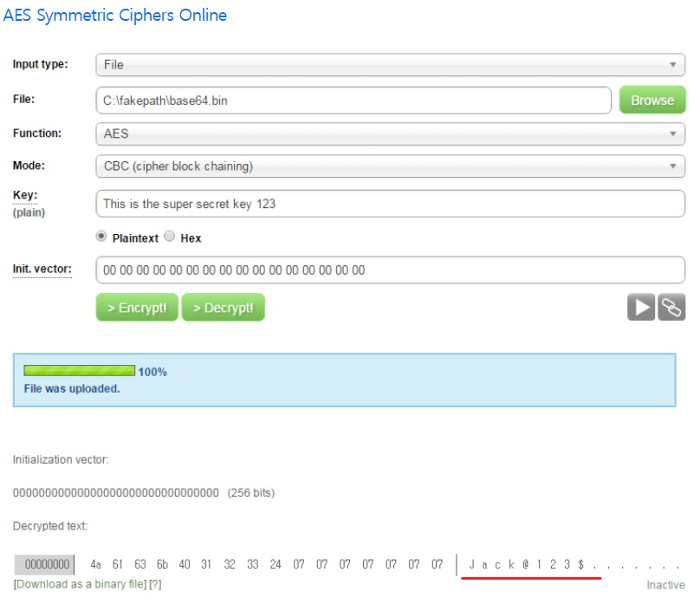The width and height of the screenshot is (700, 611).
Task: Select the Plaintext key radio button
Action: point(101,237)
